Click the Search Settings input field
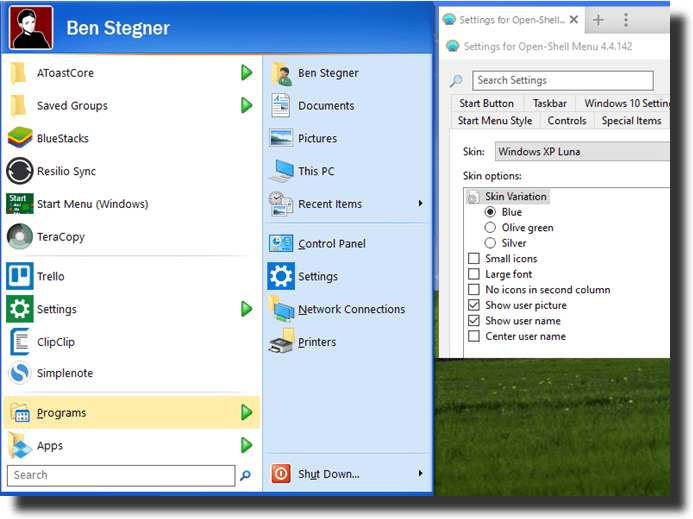Screen dimensions: 693x519 [563, 80]
